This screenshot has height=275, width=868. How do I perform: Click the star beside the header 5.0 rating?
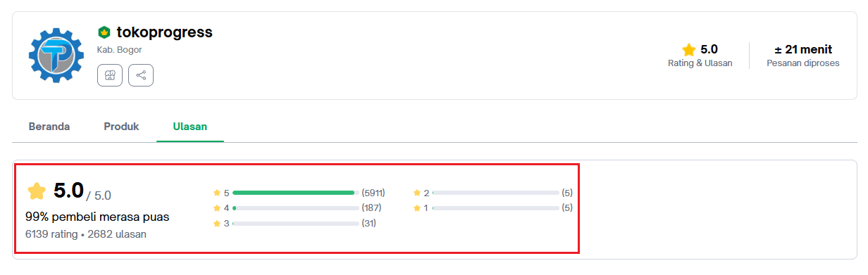click(x=688, y=49)
